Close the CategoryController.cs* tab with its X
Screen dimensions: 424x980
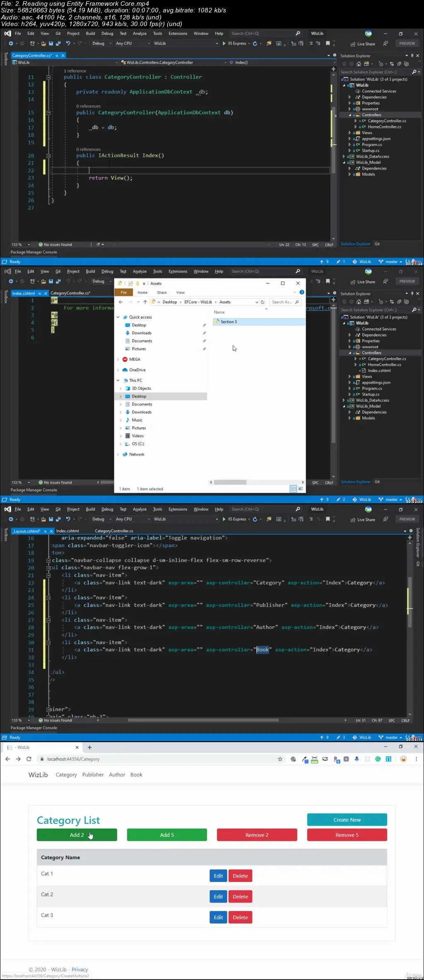[x=63, y=55]
